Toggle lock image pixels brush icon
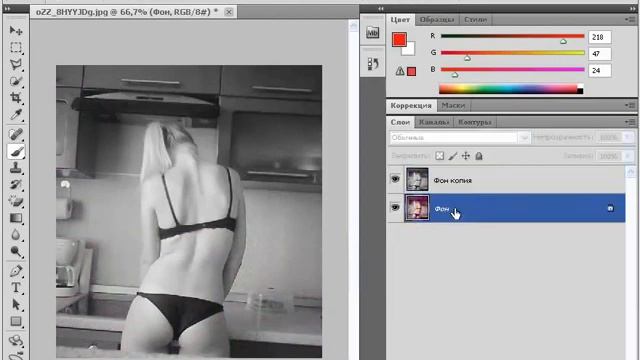The height and width of the screenshot is (360, 640). [453, 156]
